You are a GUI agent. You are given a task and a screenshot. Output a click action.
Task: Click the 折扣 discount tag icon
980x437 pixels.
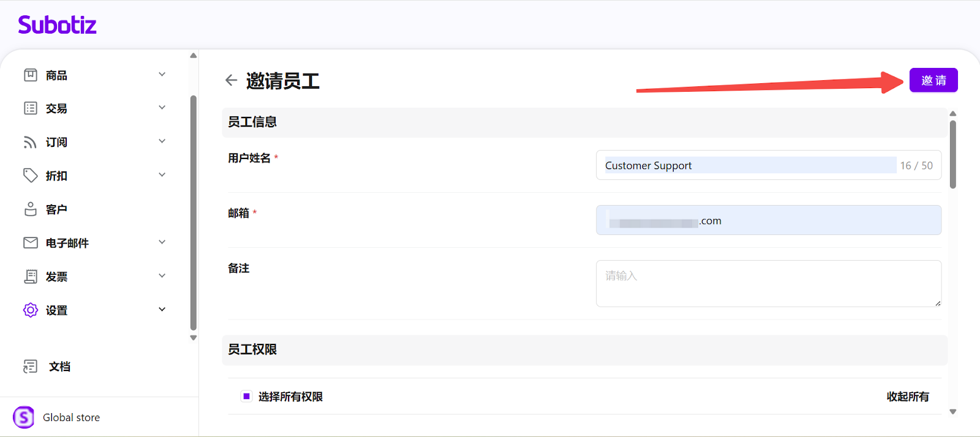(30, 176)
